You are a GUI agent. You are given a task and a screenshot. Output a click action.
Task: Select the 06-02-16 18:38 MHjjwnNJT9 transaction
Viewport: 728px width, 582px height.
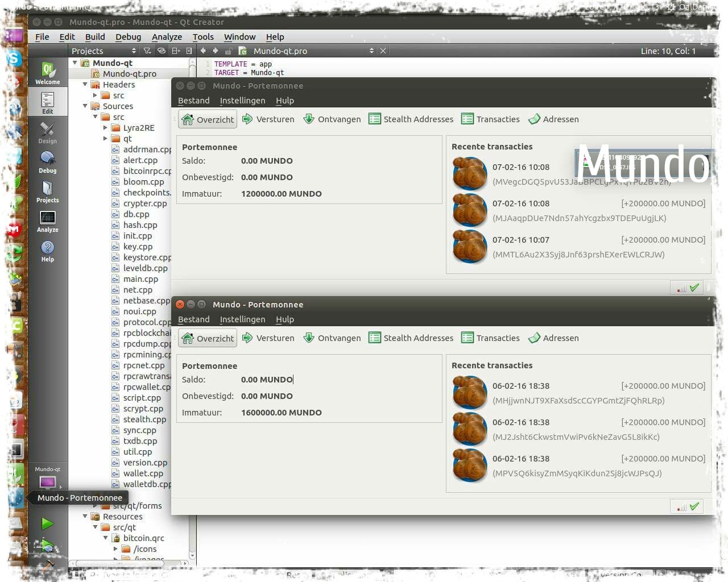coord(578,393)
